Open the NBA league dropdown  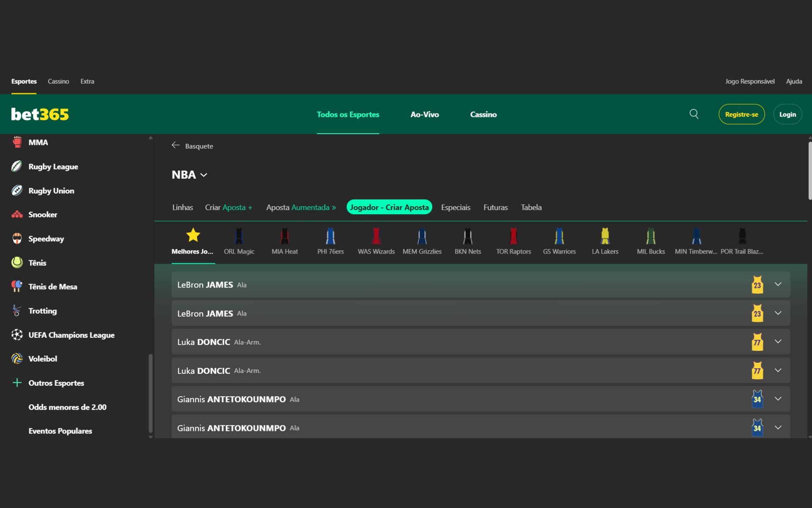point(205,175)
